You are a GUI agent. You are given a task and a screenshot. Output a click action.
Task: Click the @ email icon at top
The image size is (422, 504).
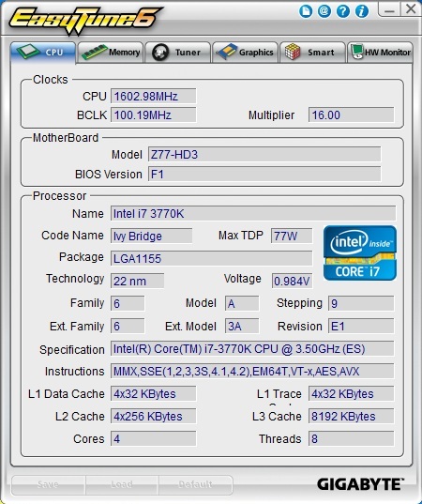point(324,11)
